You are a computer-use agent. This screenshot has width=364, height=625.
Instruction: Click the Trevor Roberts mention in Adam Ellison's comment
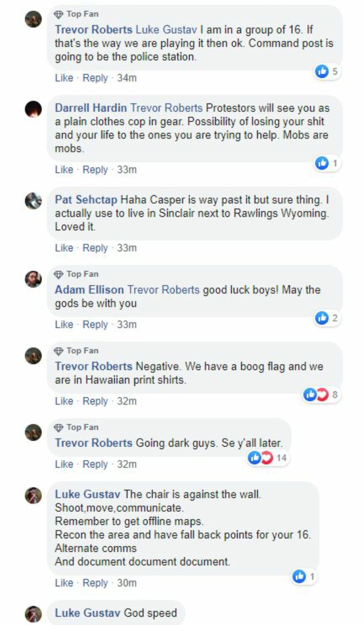164,290
